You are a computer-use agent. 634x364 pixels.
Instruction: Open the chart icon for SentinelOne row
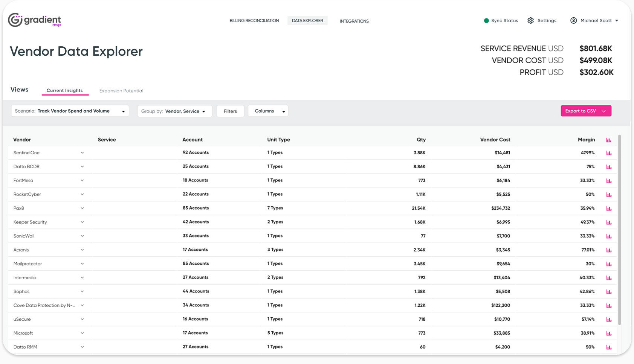coord(608,153)
